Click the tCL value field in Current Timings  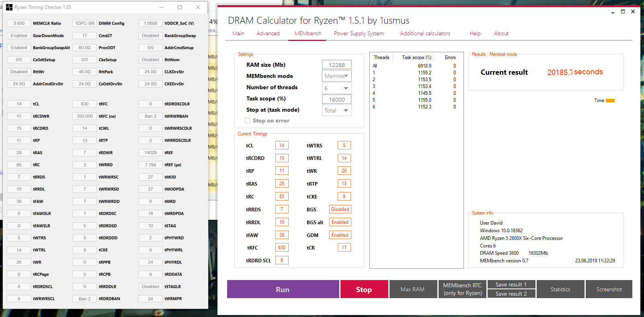[x=282, y=145]
